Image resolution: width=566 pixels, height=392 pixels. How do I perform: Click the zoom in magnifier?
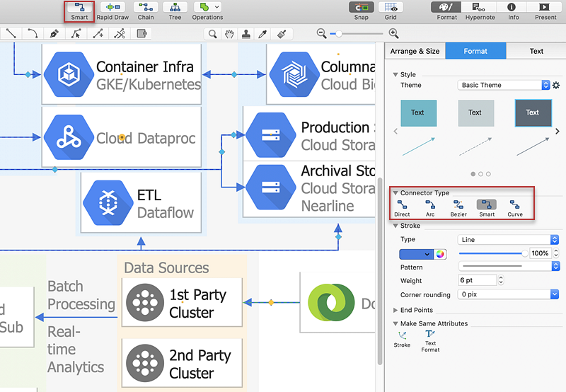click(393, 33)
